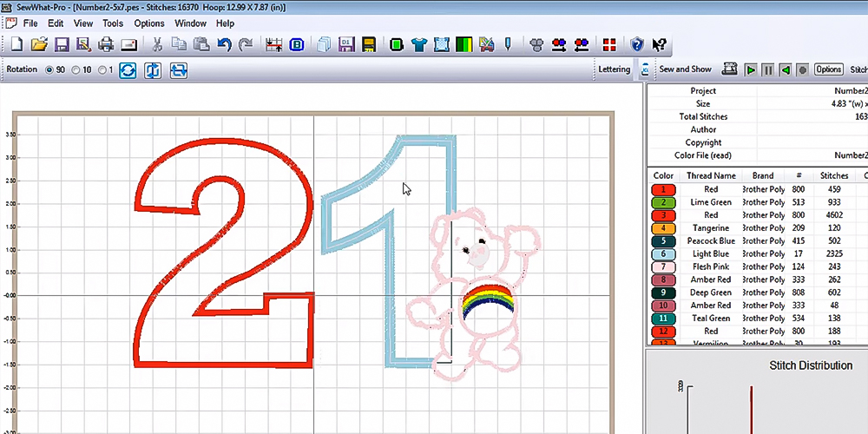Viewport: 868px width, 434px height.
Task: Click the red color swatch numbered 1
Action: coord(663,189)
